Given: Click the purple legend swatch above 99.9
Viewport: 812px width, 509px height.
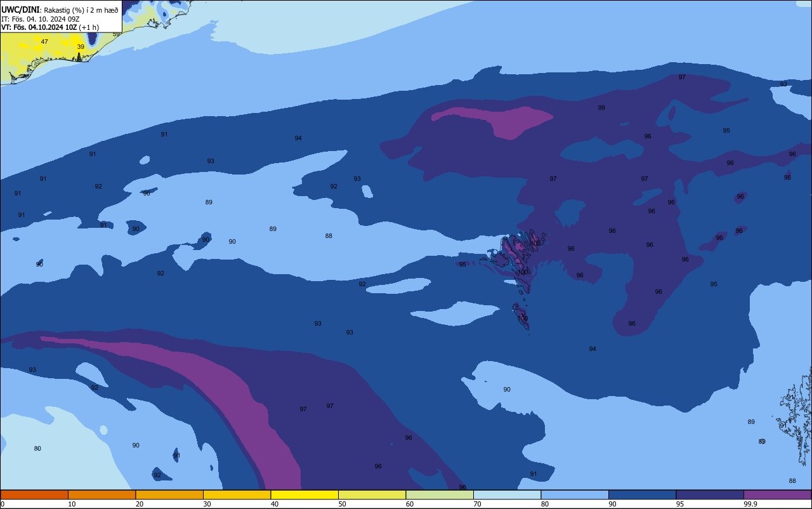Looking at the screenshot, I should [777, 494].
